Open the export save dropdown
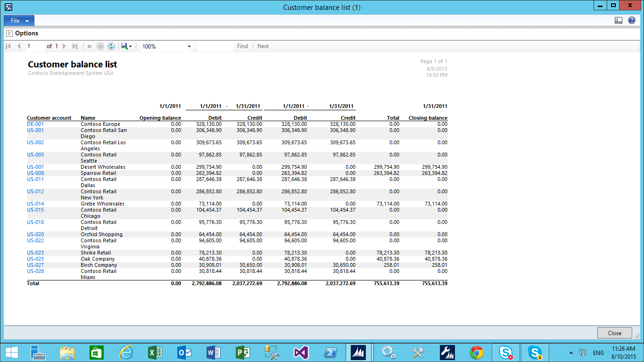This screenshot has width=644, height=362. 126,46
